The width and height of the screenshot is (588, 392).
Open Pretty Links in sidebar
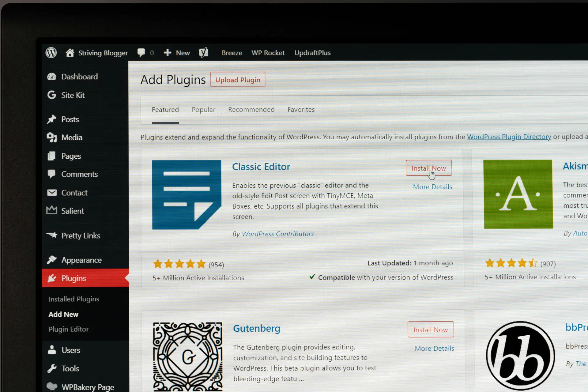pyautogui.click(x=81, y=236)
